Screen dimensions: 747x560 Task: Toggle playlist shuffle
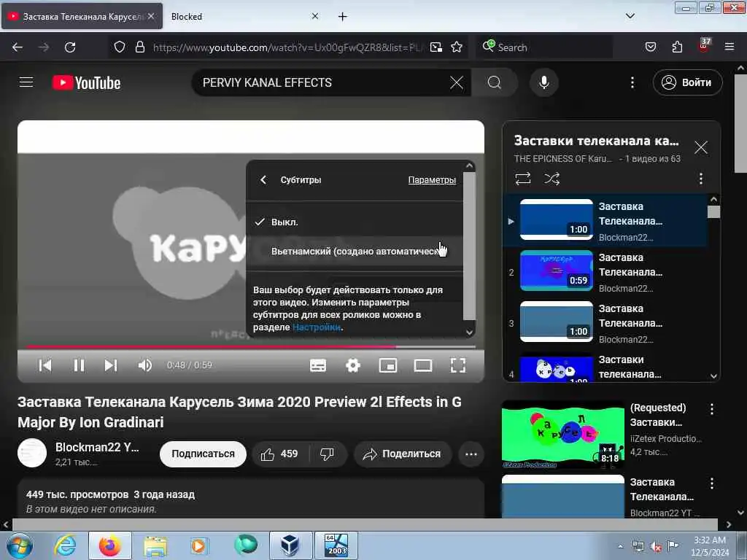click(551, 179)
